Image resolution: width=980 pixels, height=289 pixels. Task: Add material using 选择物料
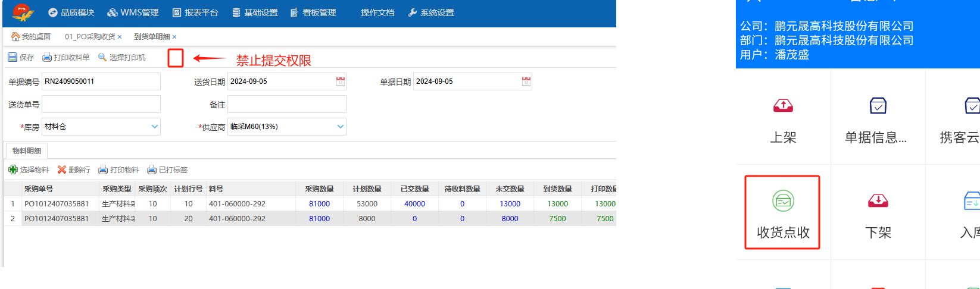(x=29, y=170)
